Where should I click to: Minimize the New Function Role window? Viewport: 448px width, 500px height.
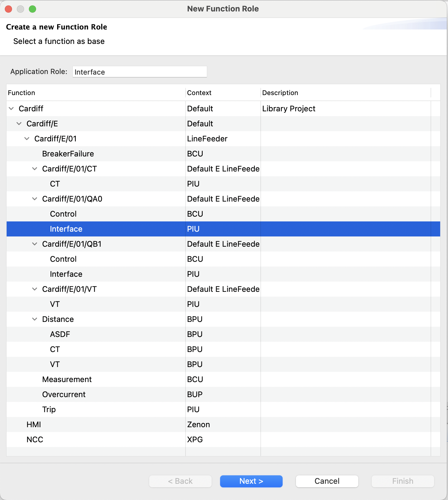click(x=20, y=9)
